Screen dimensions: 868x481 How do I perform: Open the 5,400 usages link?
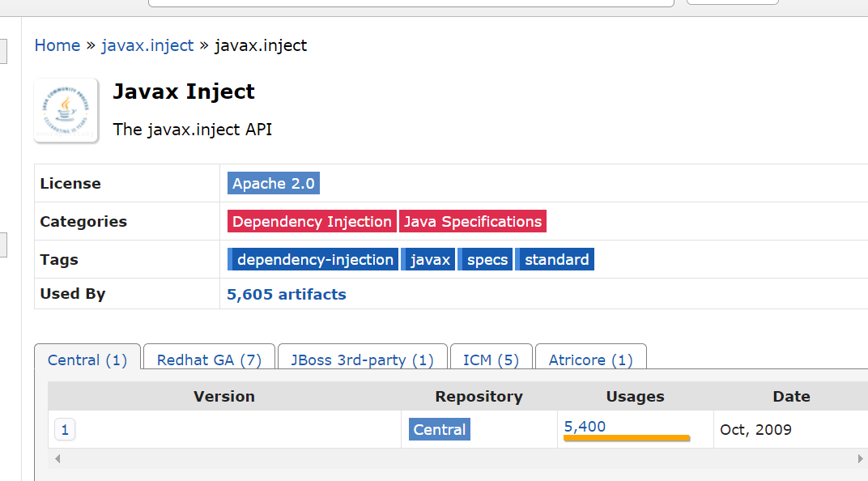585,427
